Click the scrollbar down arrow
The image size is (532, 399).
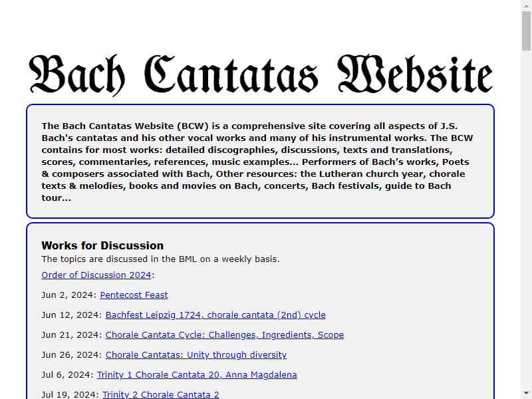click(526, 394)
